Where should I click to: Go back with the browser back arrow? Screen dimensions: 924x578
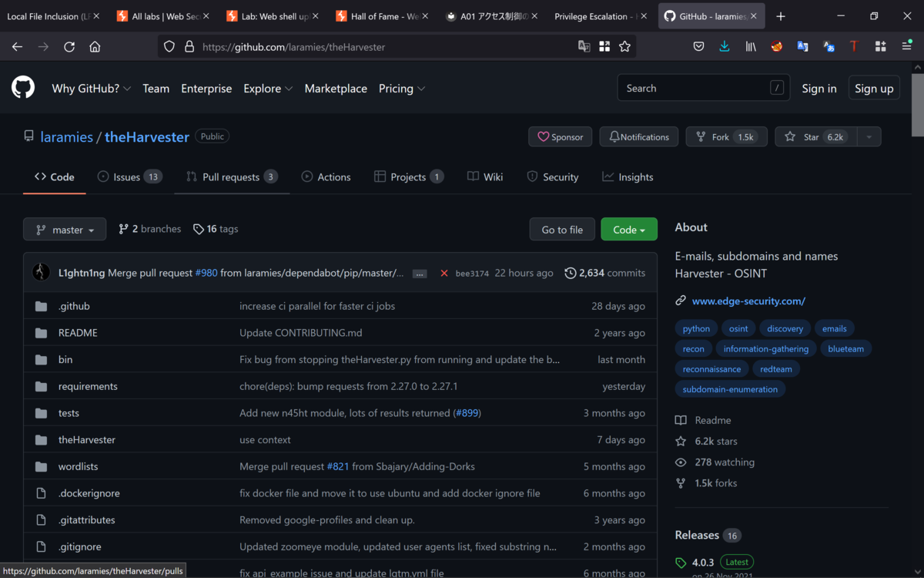click(17, 47)
